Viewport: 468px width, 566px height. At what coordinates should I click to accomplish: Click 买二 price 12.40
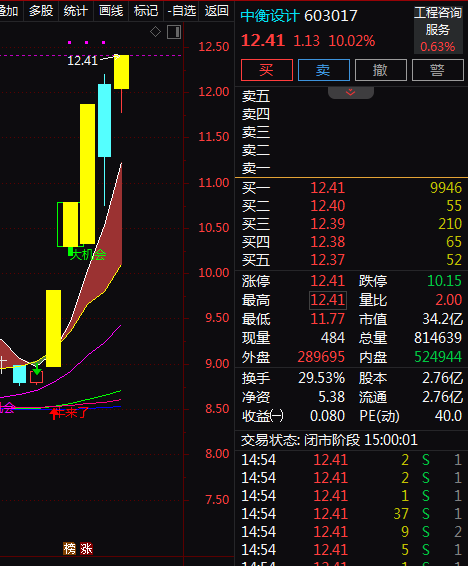click(x=328, y=206)
